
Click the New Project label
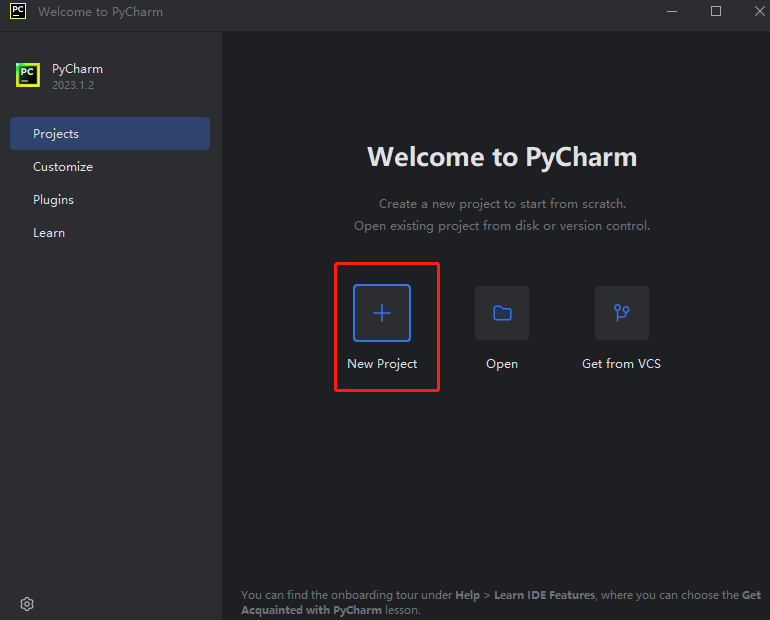pyautogui.click(x=382, y=364)
